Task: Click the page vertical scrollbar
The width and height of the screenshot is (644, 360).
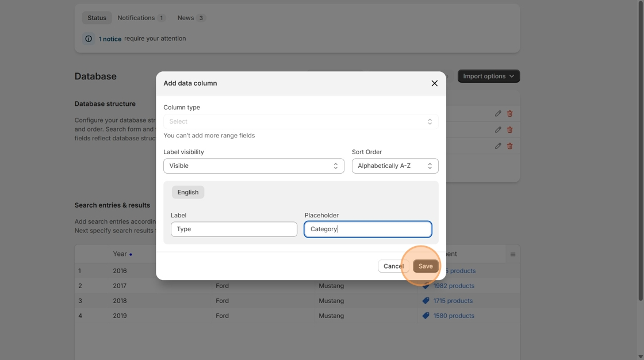Action: (641, 151)
